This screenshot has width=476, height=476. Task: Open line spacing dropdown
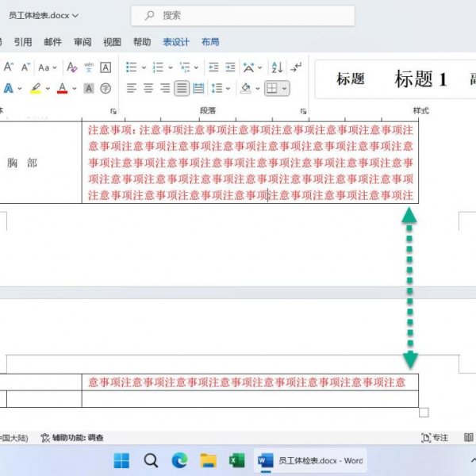pyautogui.click(x=217, y=88)
